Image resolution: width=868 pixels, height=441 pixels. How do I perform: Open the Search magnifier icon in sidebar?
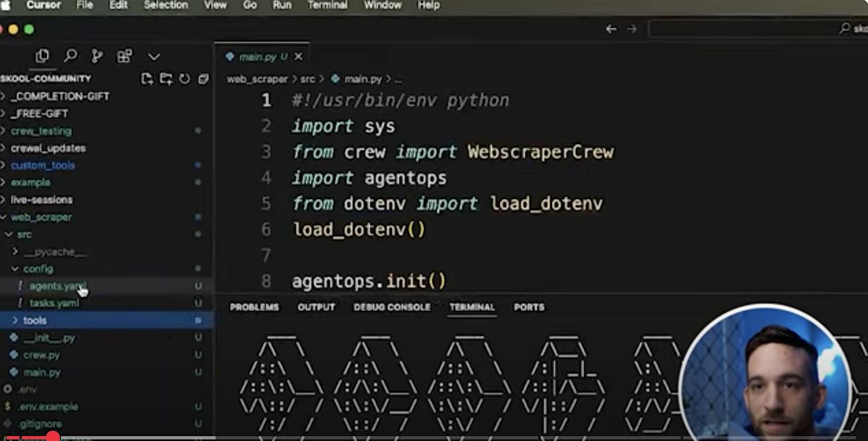(70, 56)
